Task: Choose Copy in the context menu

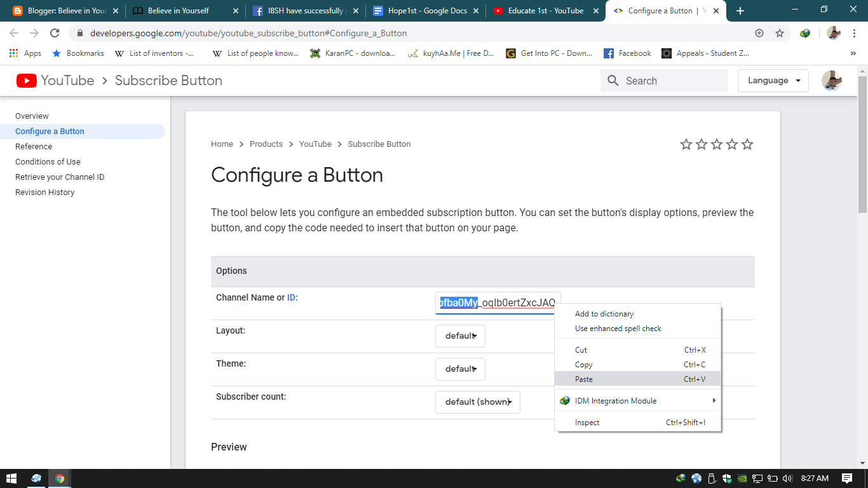Action: (x=638, y=365)
